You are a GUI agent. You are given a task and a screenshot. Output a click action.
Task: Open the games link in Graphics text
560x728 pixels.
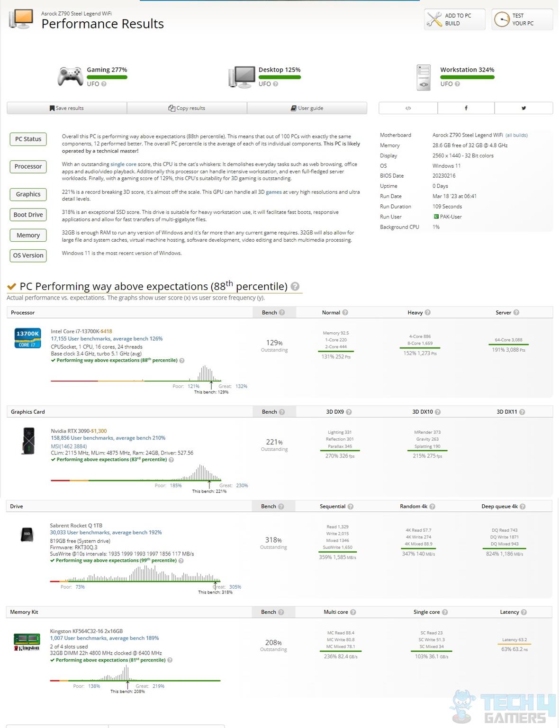point(273,192)
